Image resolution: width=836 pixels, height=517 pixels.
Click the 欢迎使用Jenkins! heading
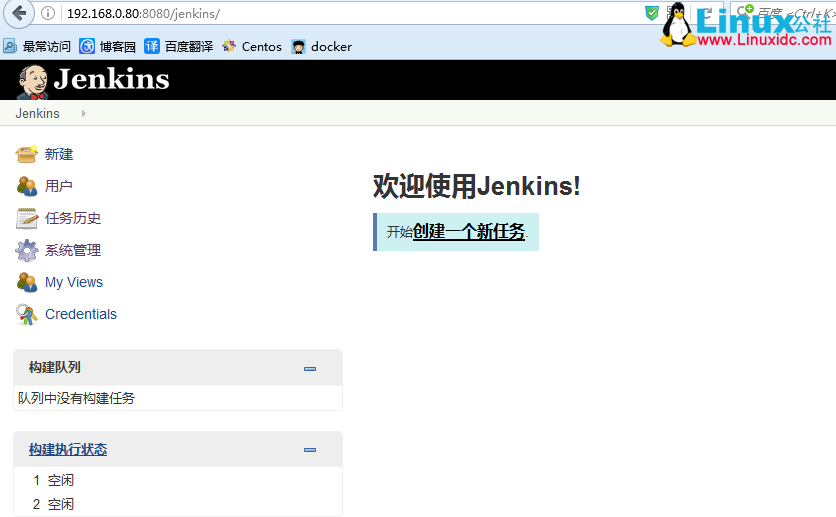coord(477,186)
